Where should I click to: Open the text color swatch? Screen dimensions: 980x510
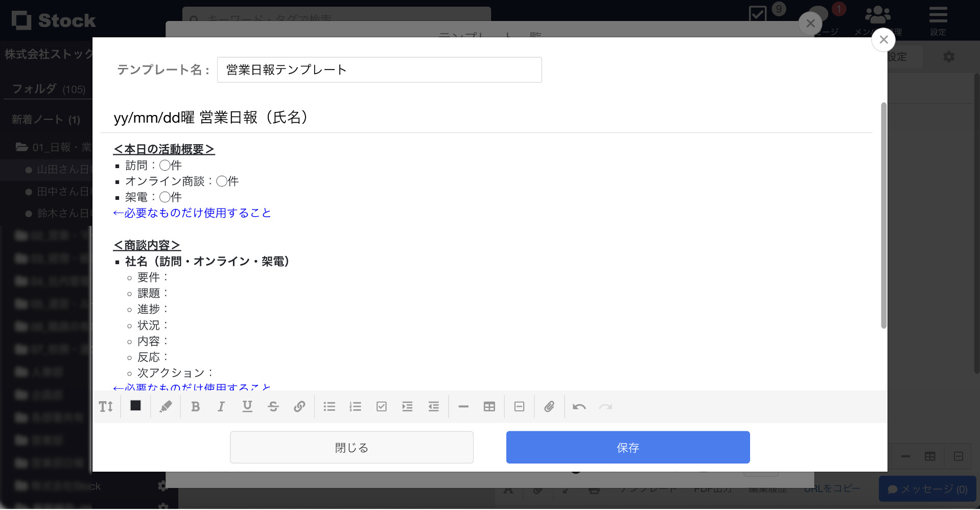(135, 406)
